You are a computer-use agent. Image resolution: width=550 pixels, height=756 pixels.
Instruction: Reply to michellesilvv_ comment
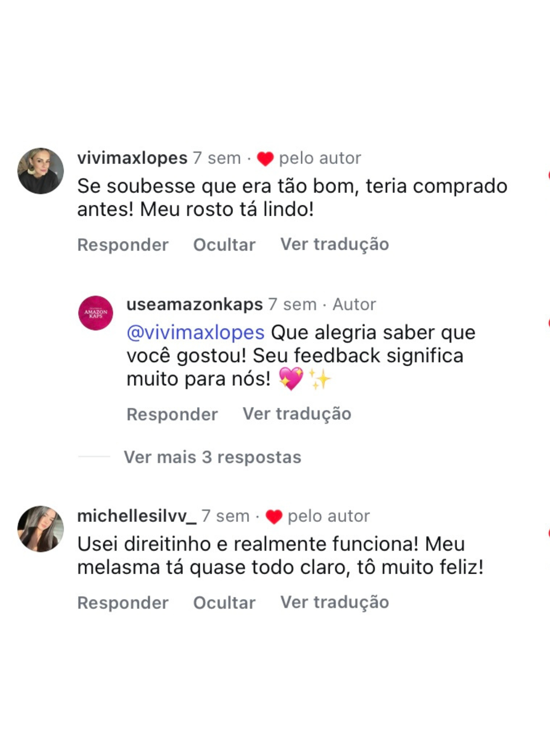coord(123,603)
